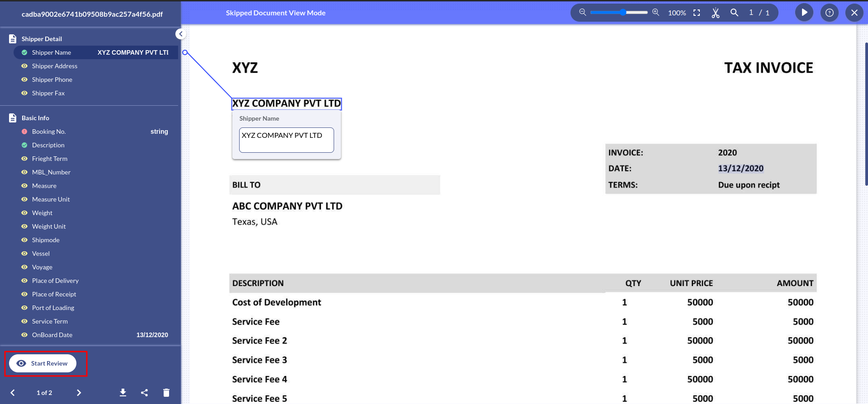Click the page number indicator 1 / 1

tap(759, 13)
